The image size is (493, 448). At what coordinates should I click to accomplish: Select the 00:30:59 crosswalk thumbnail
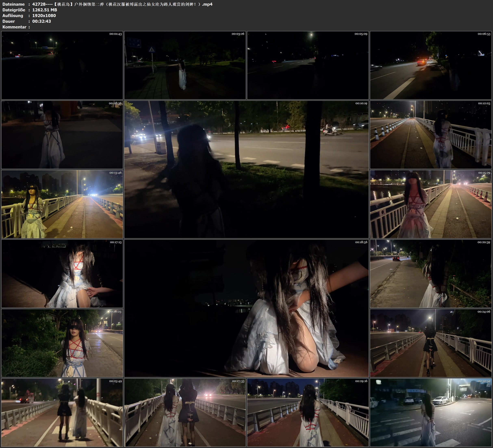click(x=431, y=412)
